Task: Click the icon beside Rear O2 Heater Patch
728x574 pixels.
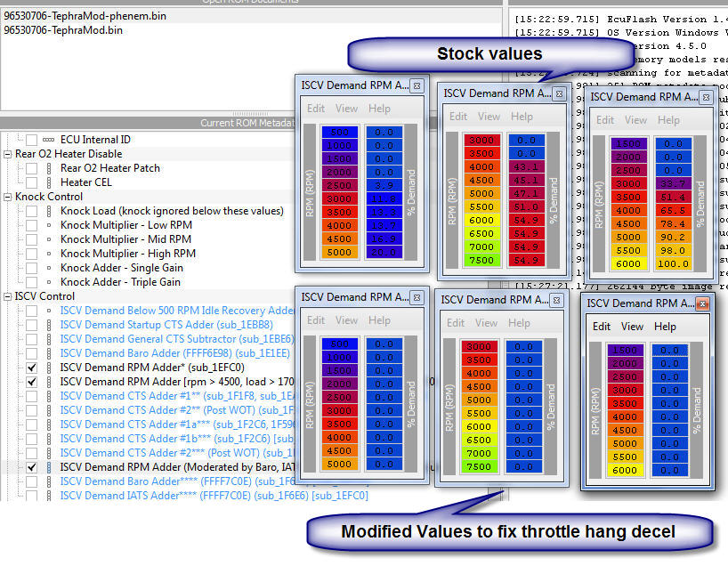Action: coord(48,168)
